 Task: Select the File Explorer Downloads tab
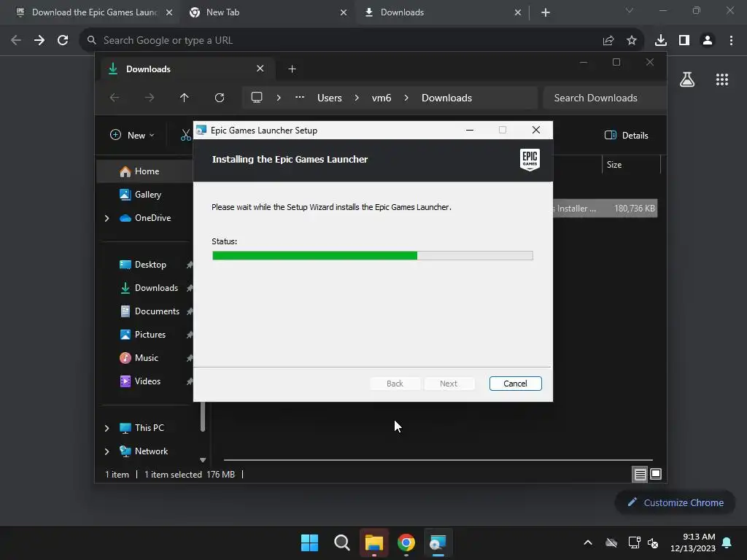coord(187,69)
